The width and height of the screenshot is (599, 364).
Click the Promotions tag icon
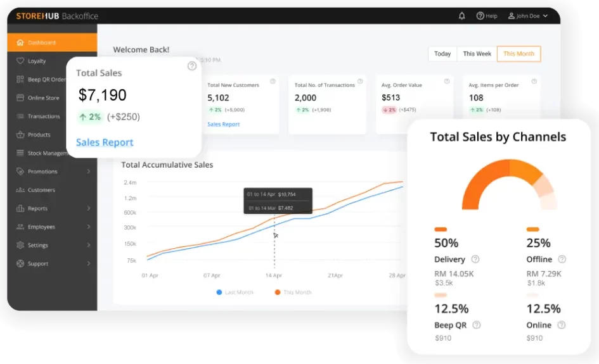pos(20,172)
